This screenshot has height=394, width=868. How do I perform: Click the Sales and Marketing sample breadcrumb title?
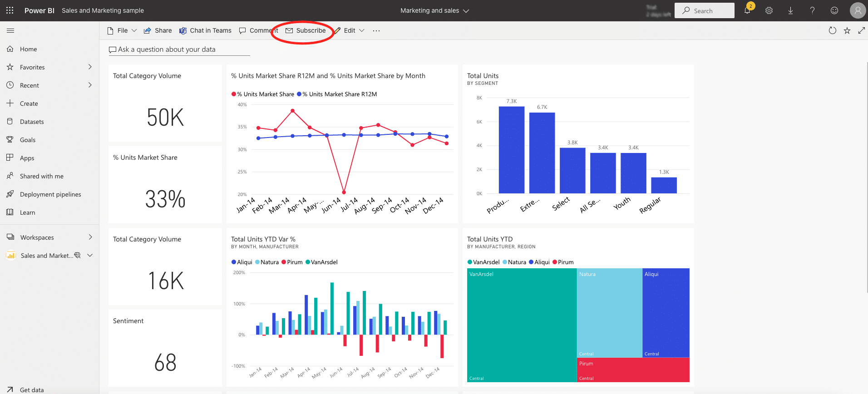[x=103, y=10]
